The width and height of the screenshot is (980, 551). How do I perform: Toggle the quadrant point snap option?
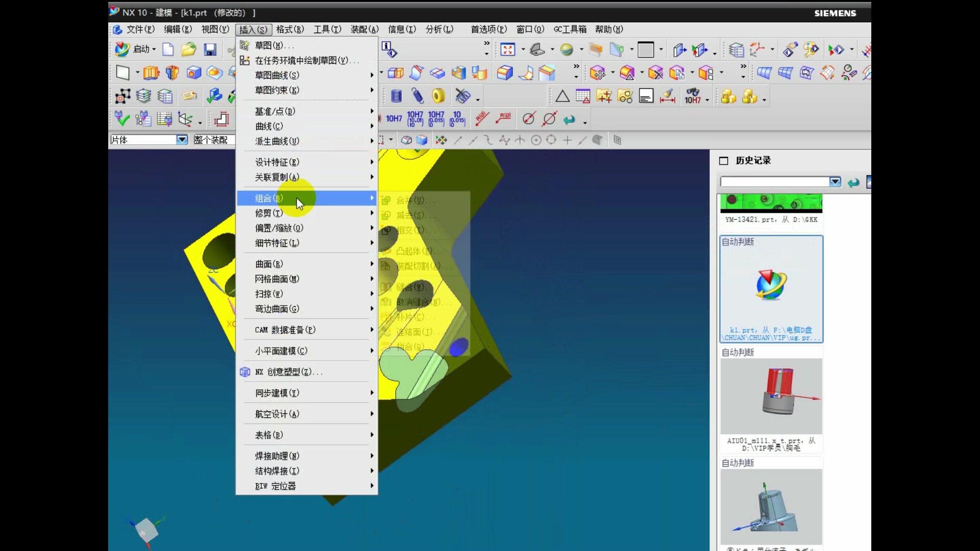click(551, 140)
